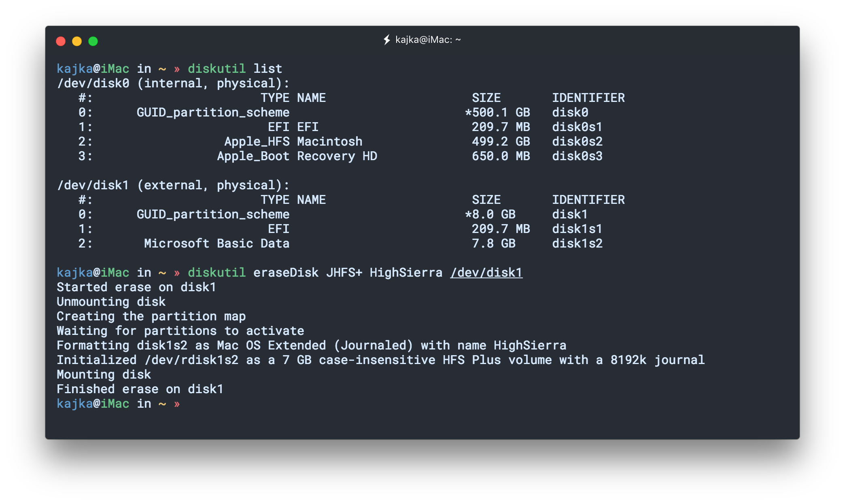845x504 pixels.
Task: Select the diskutil list command text
Action: click(x=235, y=68)
